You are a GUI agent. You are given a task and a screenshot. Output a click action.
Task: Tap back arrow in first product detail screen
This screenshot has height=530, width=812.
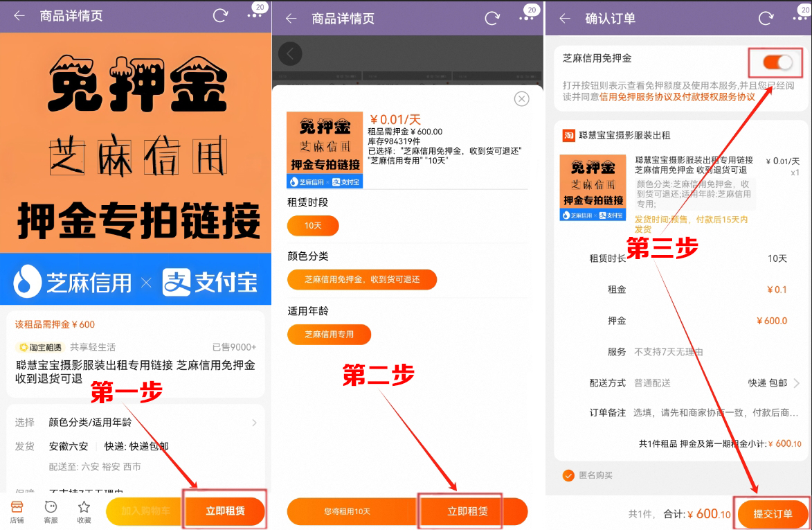[x=19, y=15]
